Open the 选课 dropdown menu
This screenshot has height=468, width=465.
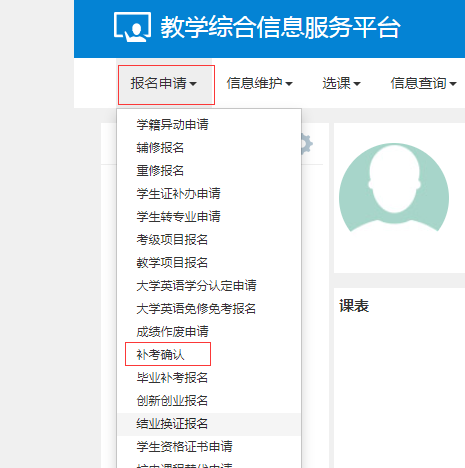[341, 83]
